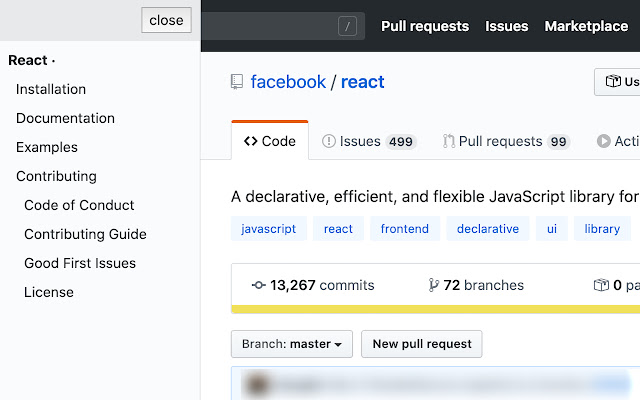Go to Good First Issues
The height and width of the screenshot is (400, 640).
(x=80, y=263)
